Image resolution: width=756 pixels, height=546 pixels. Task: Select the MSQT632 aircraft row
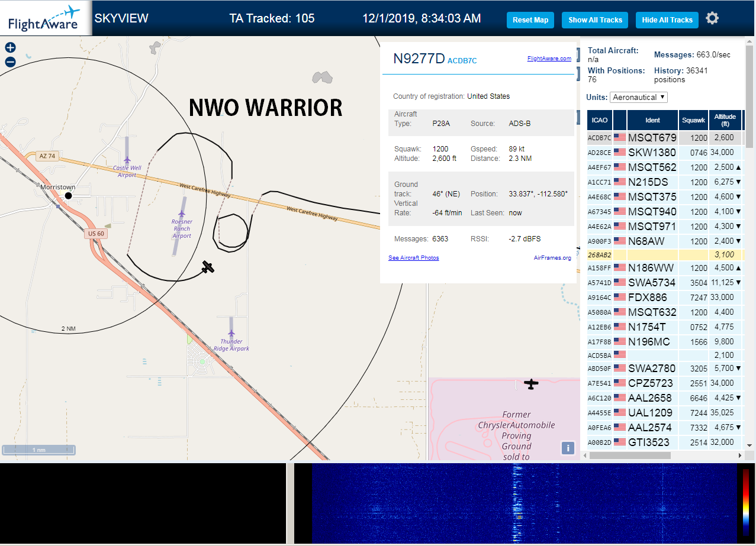click(x=664, y=312)
